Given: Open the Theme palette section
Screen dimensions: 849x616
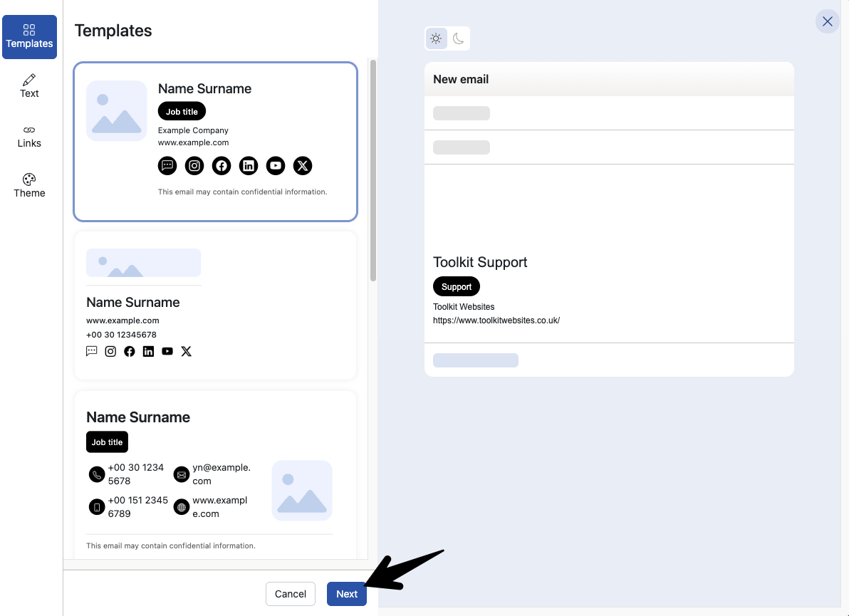Looking at the screenshot, I should click(29, 185).
